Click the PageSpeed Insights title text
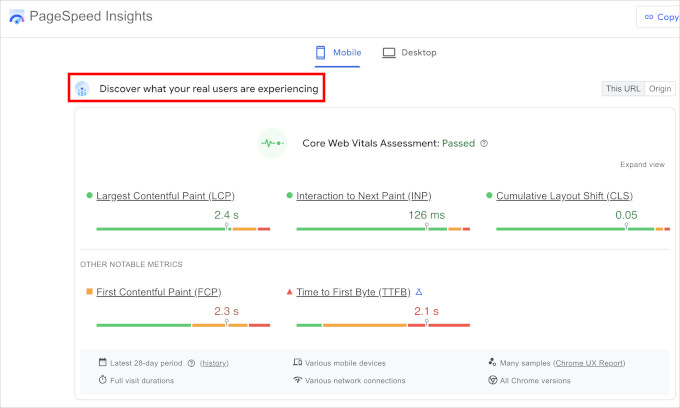The width and height of the screenshot is (680, 408). (x=91, y=16)
